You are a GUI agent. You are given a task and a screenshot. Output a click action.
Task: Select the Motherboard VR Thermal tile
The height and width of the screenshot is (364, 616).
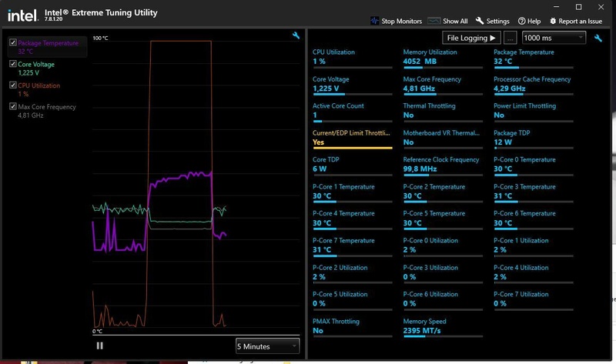[442, 139]
